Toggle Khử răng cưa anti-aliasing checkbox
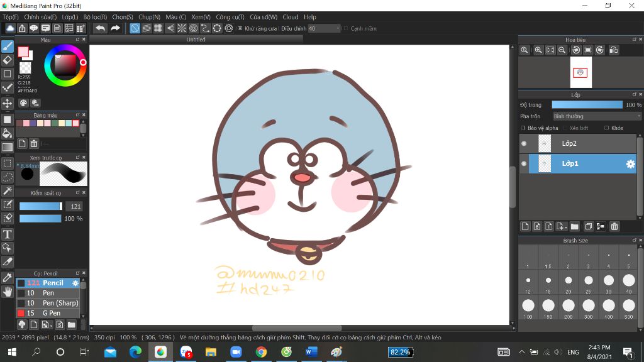This screenshot has height=362, width=644. pyautogui.click(x=240, y=28)
